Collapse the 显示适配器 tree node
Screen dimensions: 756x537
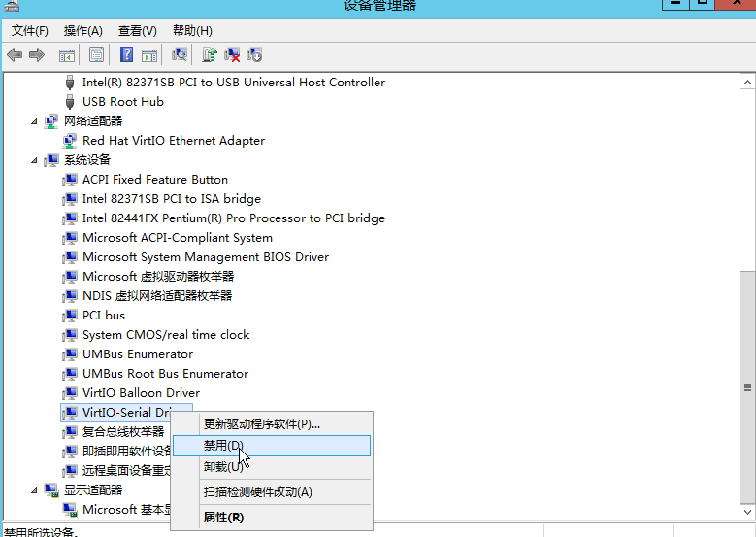[36, 490]
